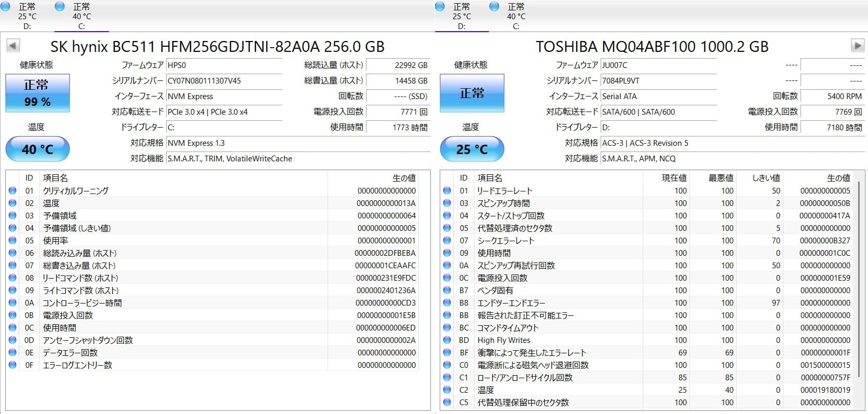Click the SK hynix serial number field
Screen dimensions: 868x414
pos(224,81)
